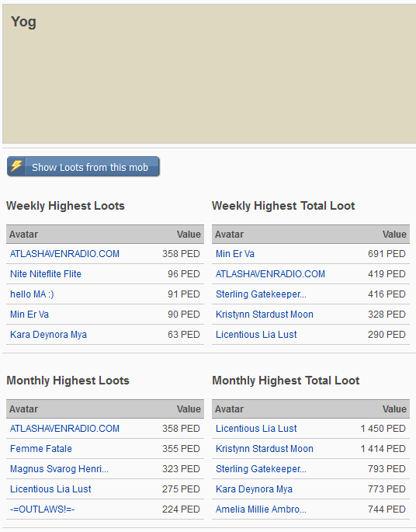The width and height of the screenshot is (416, 532).
Task: Open Min Er Va in Weekly Highest Total Loot
Action: pyautogui.click(x=235, y=254)
